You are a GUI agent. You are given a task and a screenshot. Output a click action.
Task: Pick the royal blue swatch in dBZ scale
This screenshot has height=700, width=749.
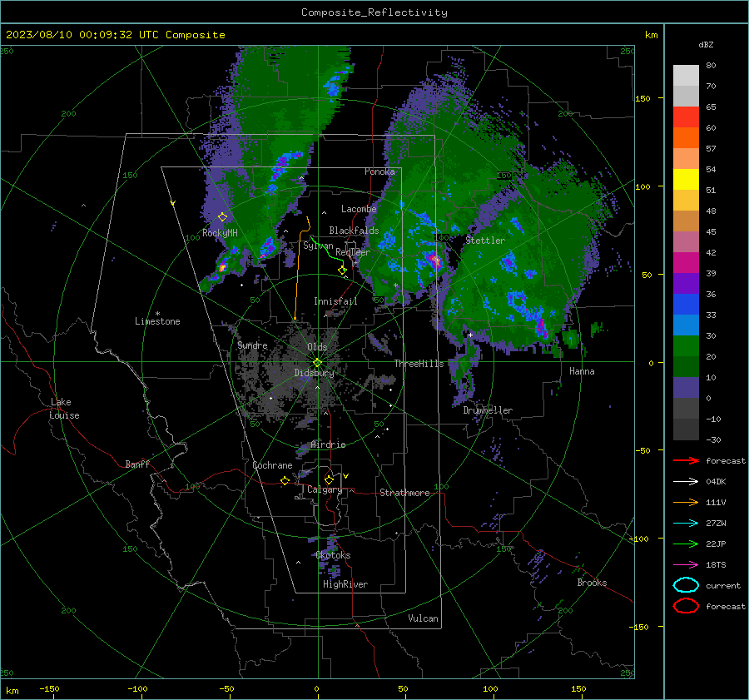pyautogui.click(x=686, y=304)
